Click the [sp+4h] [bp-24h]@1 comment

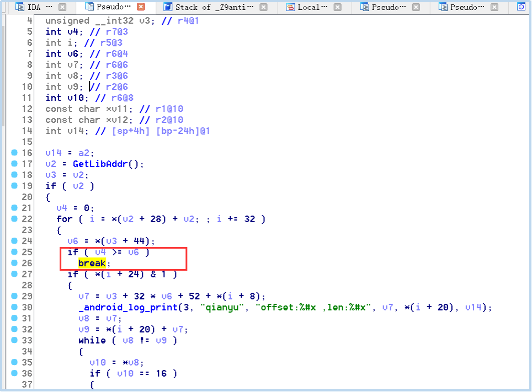(x=161, y=131)
